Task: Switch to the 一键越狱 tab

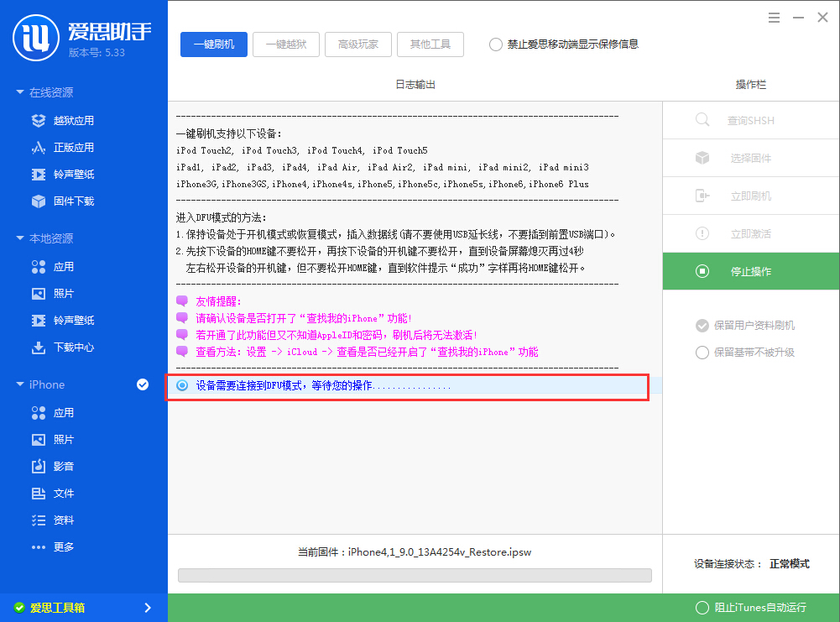Action: pos(285,44)
